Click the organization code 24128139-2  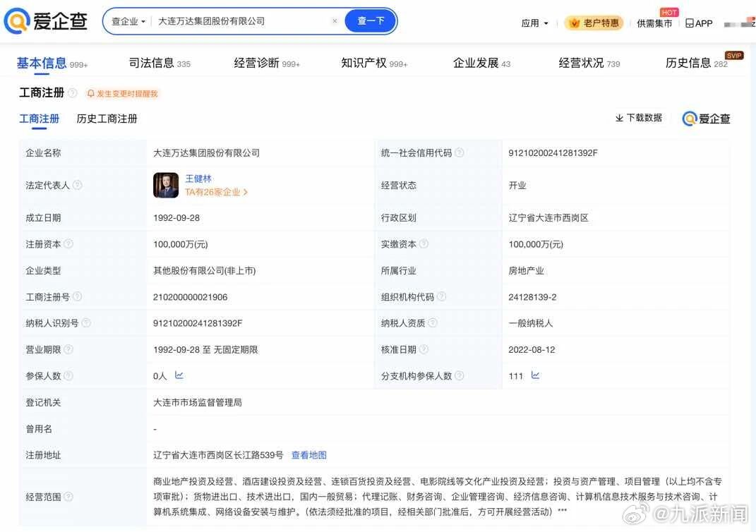pyautogui.click(x=532, y=297)
